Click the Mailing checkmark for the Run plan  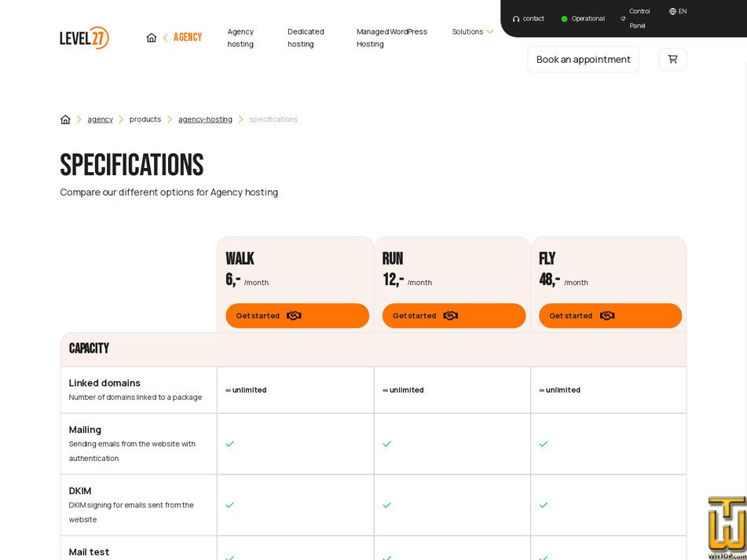coord(386,444)
